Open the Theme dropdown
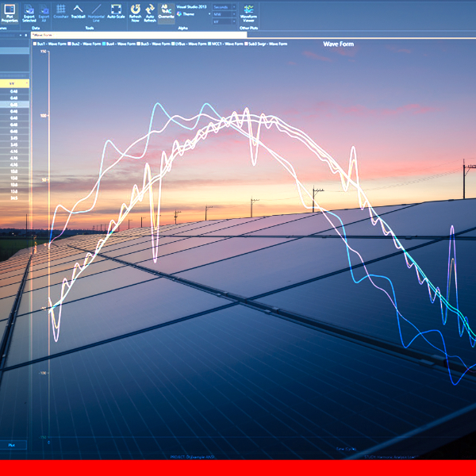 coord(193,13)
